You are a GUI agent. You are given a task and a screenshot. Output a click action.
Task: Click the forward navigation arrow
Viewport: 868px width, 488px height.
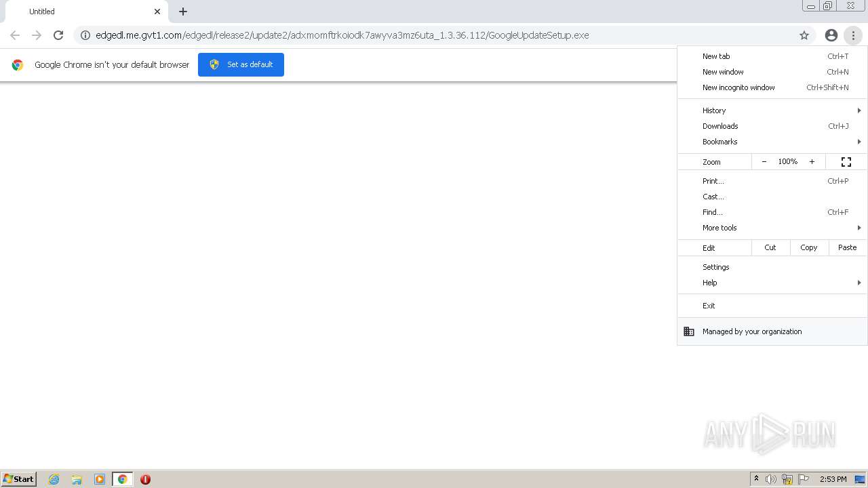coord(37,35)
